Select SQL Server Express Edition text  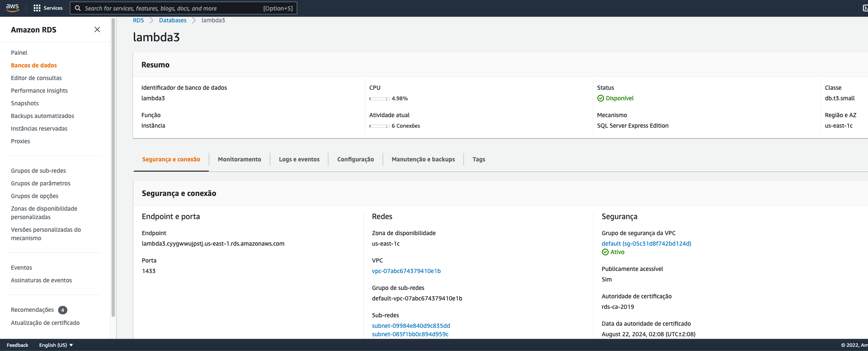(x=633, y=126)
